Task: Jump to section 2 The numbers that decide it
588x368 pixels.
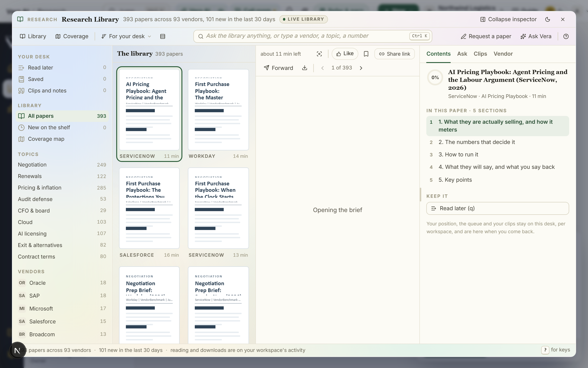Action: tap(497, 142)
